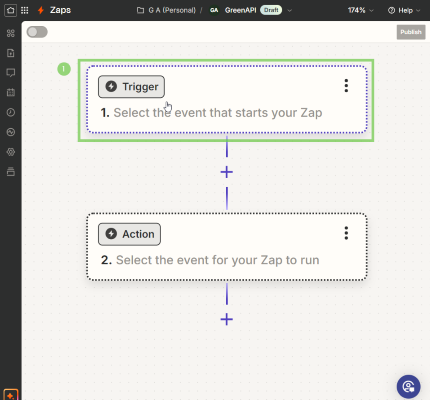Open the clock history icon in sidebar
Viewport: 430px width, 400px height.
tap(11, 112)
